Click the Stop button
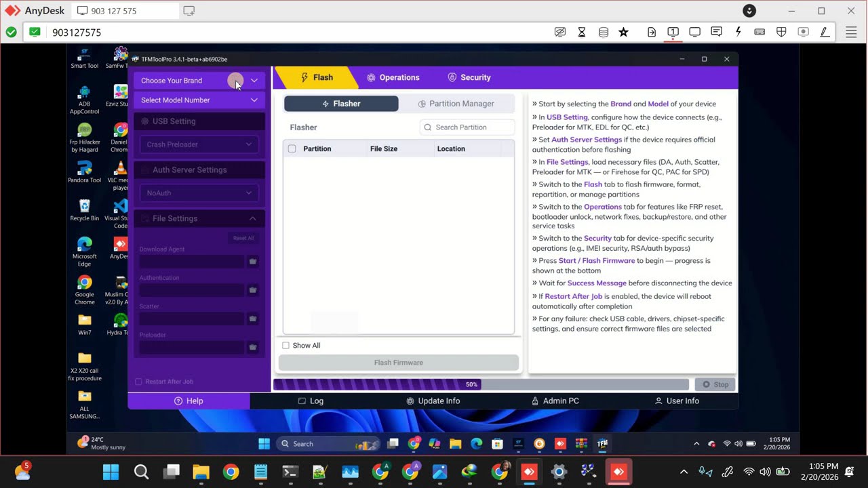868x488 pixels. [x=715, y=384]
